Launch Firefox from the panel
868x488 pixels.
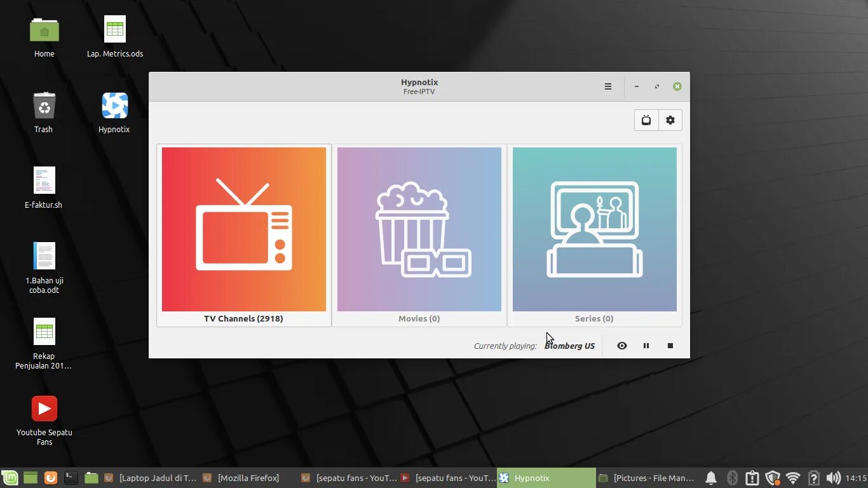51,478
